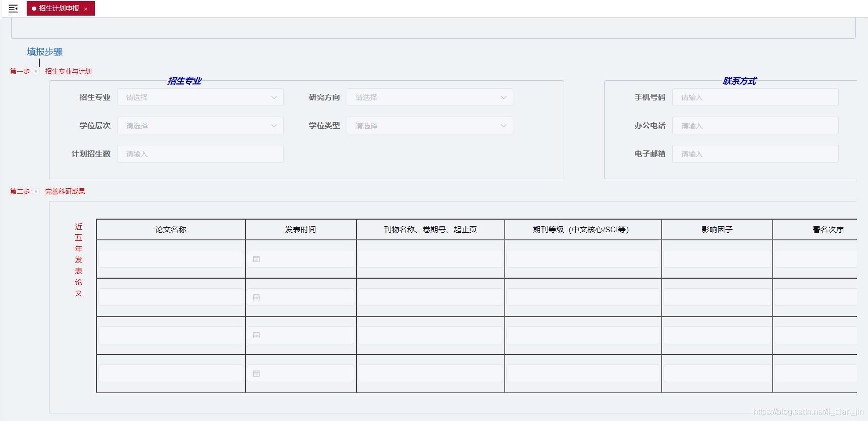Image resolution: width=868 pixels, height=421 pixels.
Task: Click 署名次序 input in first row
Action: (816, 259)
